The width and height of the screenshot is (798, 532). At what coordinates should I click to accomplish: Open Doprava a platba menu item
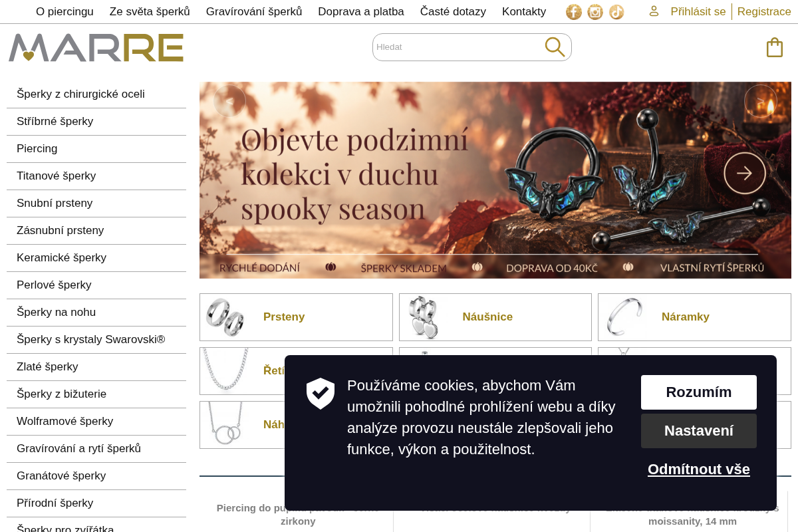point(361,11)
